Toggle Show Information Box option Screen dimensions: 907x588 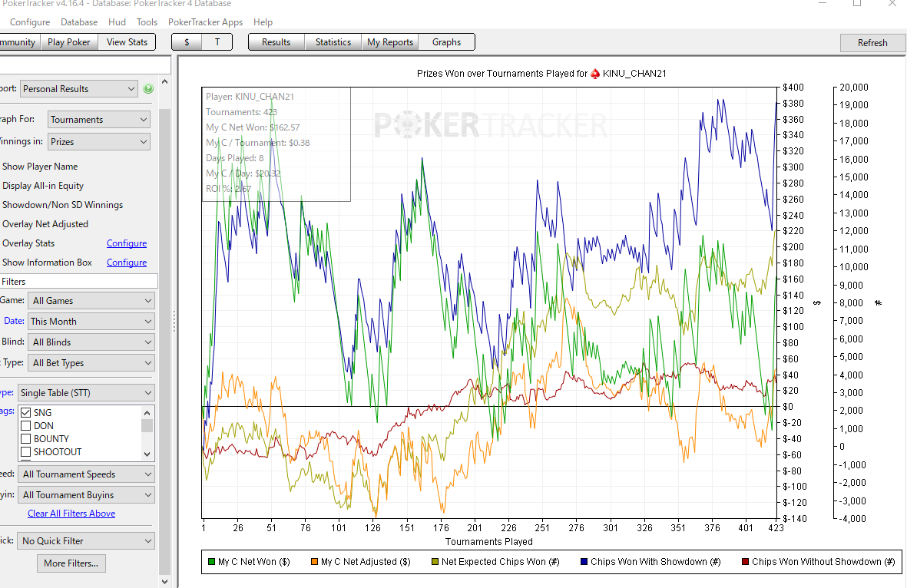pyautogui.click(x=47, y=263)
